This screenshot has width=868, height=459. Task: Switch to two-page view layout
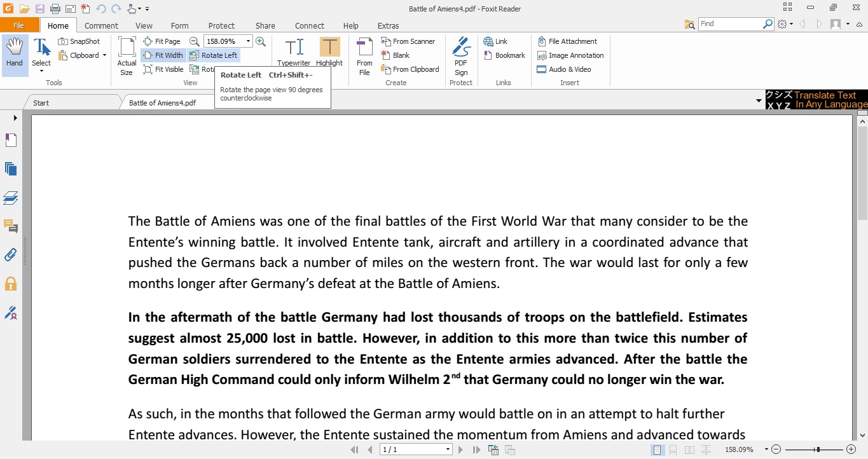pyautogui.click(x=690, y=449)
